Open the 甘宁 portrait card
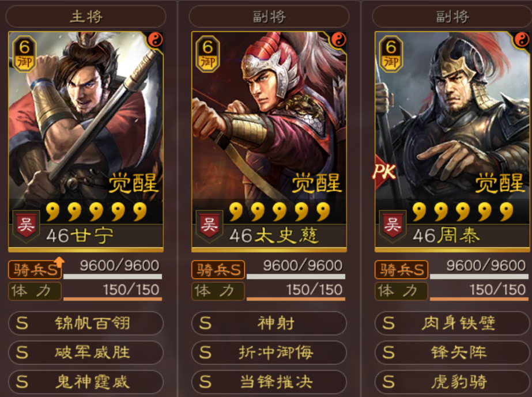This screenshot has width=532, height=397. 86,141
